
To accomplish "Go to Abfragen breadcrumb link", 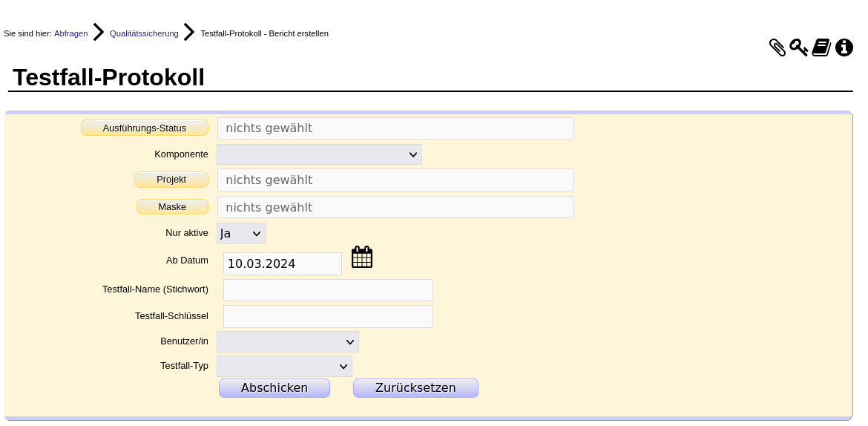I will click(70, 33).
